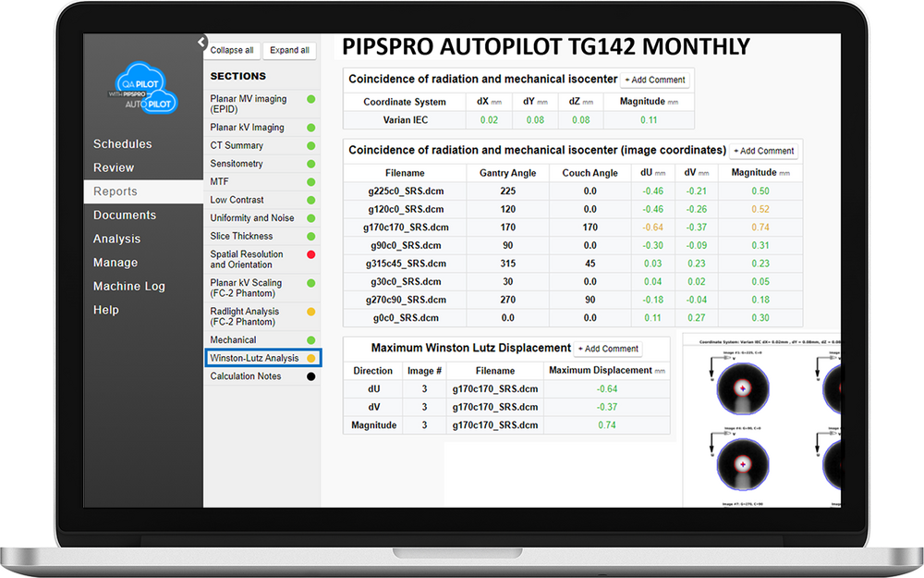
Task: Collapse all sections
Action: coord(232,51)
